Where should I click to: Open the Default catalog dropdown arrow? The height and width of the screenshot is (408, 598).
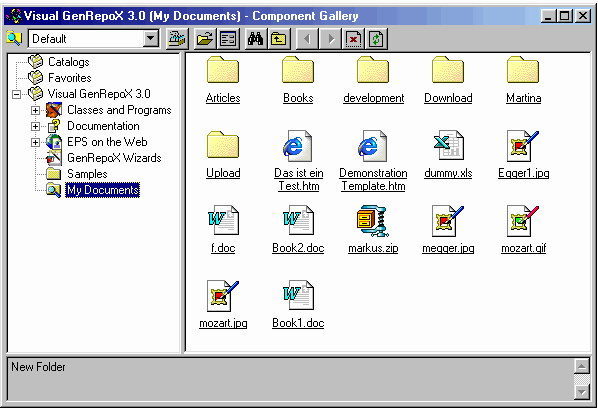[x=151, y=39]
